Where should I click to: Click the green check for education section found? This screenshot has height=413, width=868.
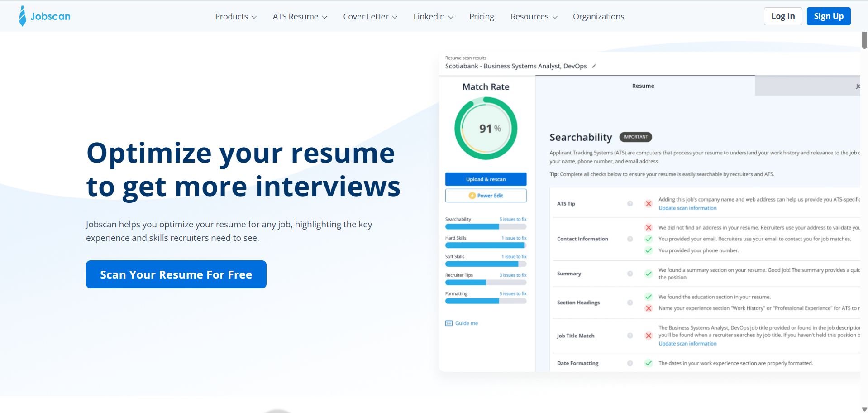649,297
